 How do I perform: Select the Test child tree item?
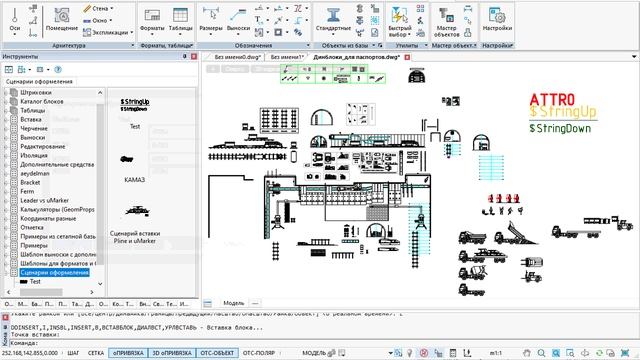click(35, 282)
